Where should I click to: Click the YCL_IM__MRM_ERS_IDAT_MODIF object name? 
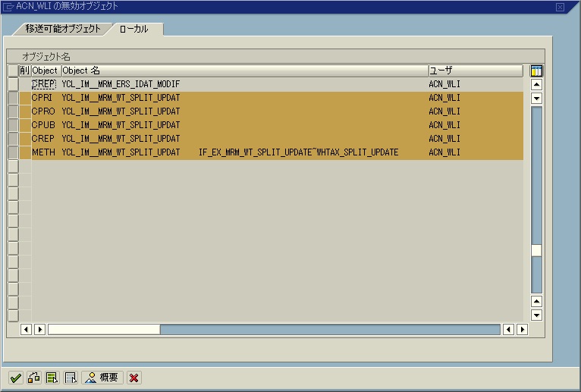121,84
